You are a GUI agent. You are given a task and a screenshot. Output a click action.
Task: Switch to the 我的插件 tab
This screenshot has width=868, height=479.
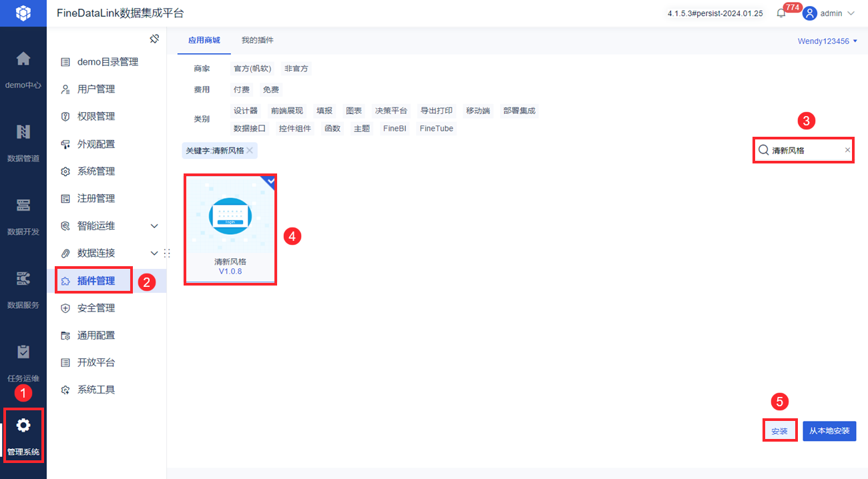coord(258,41)
